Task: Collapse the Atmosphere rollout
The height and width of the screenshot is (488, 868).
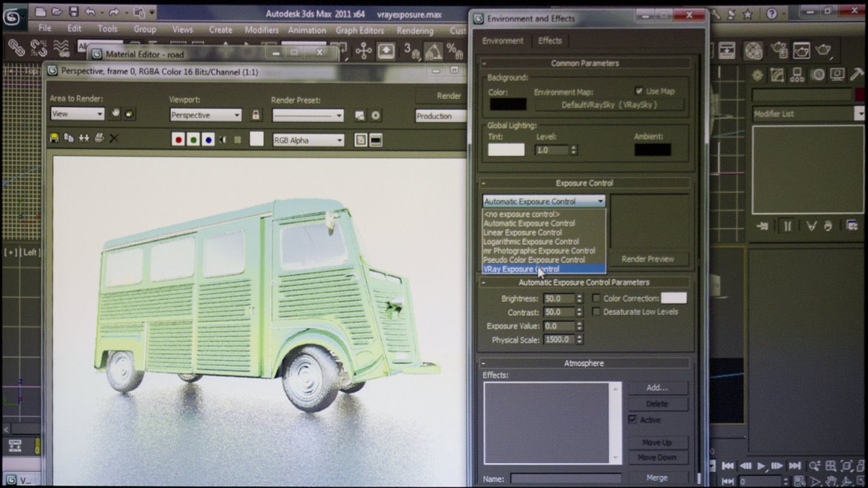Action: (585, 363)
